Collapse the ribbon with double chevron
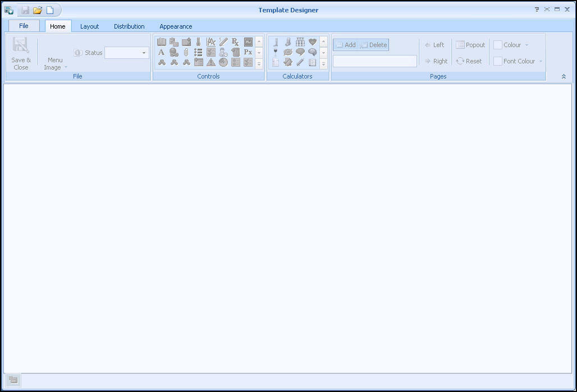The width and height of the screenshot is (577, 392). (564, 76)
